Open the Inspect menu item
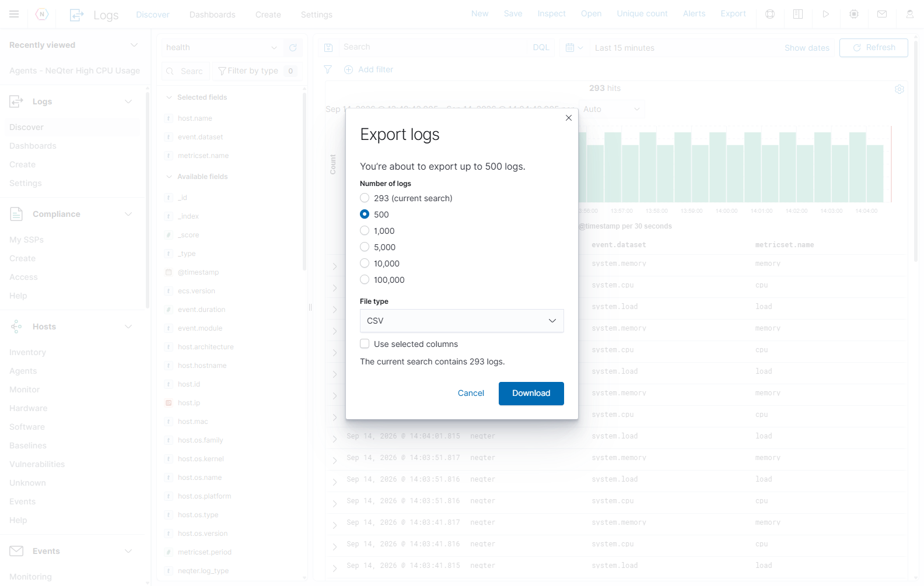Viewport: 924px width, 586px height. pyautogui.click(x=552, y=14)
